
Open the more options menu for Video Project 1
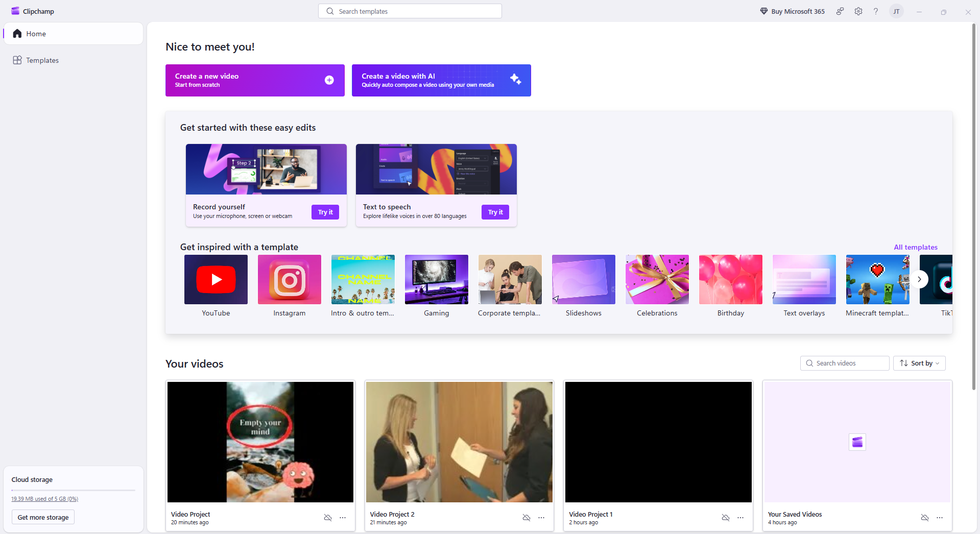[x=740, y=518]
